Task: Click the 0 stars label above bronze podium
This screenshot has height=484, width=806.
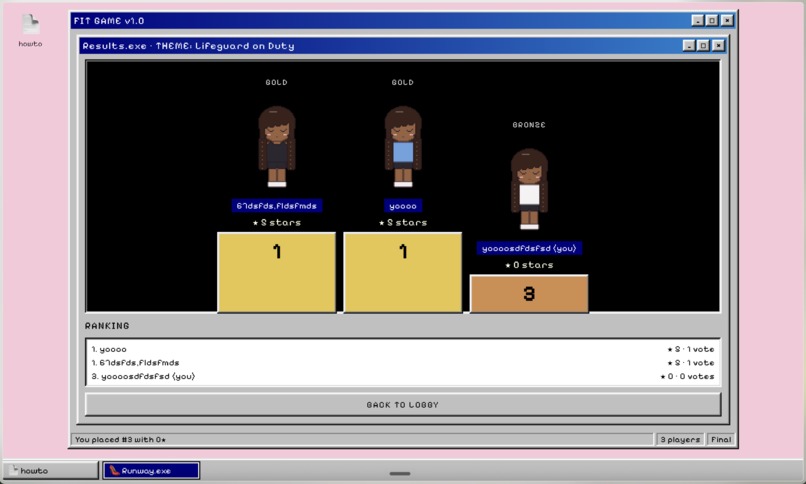Action: (529, 265)
